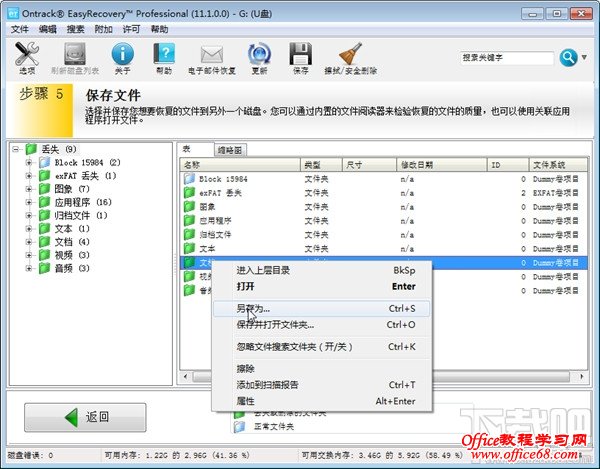The width and height of the screenshot is (600, 469).
Task: Sort by 名称 column header
Action: (240, 165)
